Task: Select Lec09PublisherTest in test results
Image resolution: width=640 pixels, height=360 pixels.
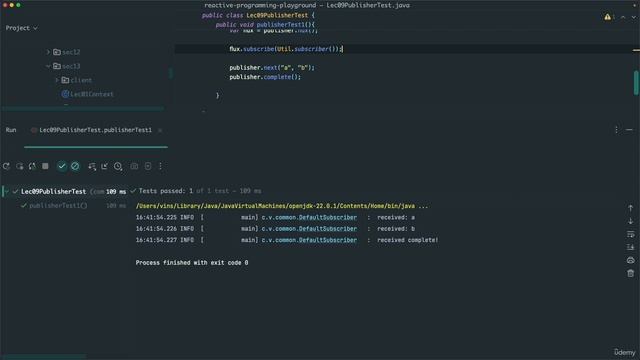Action: coord(53,191)
